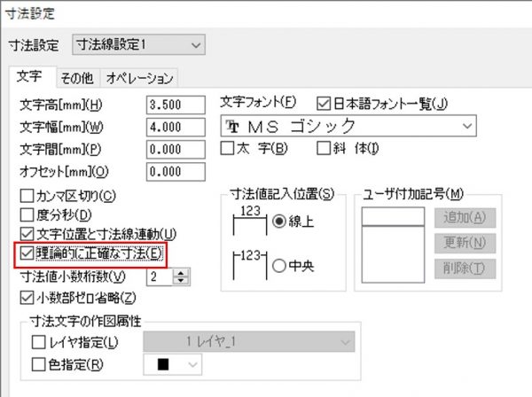Click the 文字幅[mm] input field
Screen dimensions: 532x397
click(176, 127)
